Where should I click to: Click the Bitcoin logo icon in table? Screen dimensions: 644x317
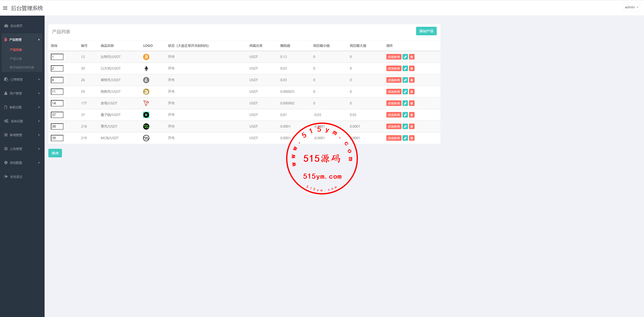[146, 57]
